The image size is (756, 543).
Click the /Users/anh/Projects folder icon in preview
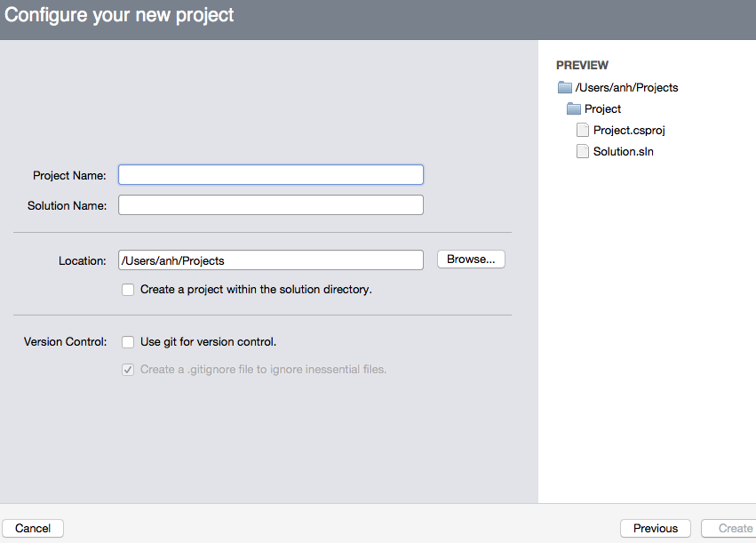pyautogui.click(x=565, y=87)
